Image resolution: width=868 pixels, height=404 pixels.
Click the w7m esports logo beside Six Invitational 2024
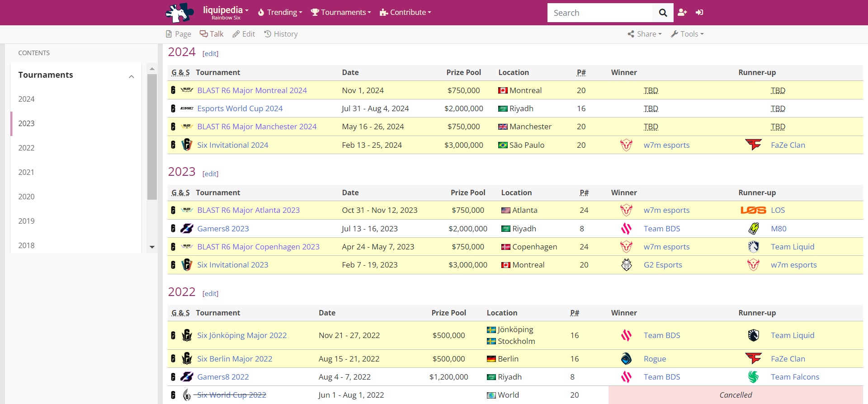click(x=626, y=145)
